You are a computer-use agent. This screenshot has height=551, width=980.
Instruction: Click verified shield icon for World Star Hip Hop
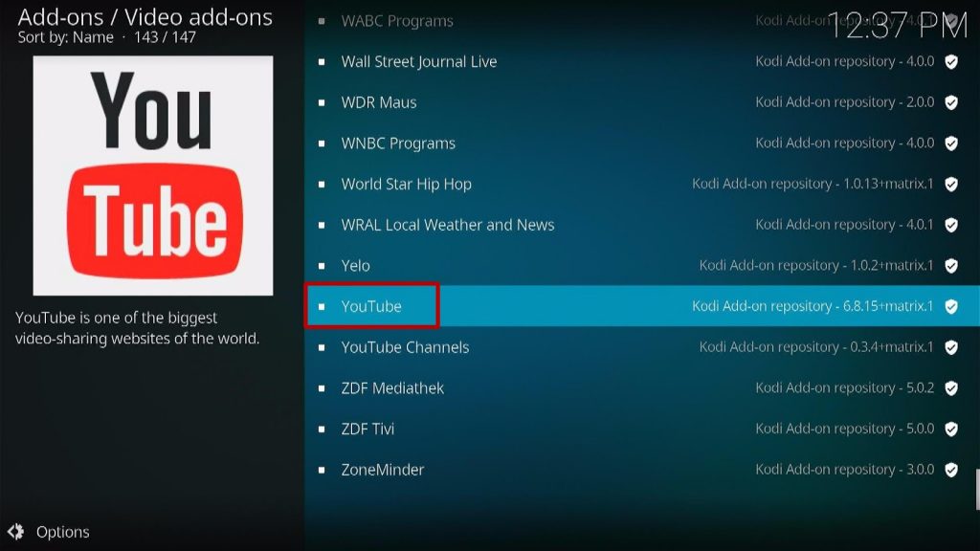tap(951, 185)
